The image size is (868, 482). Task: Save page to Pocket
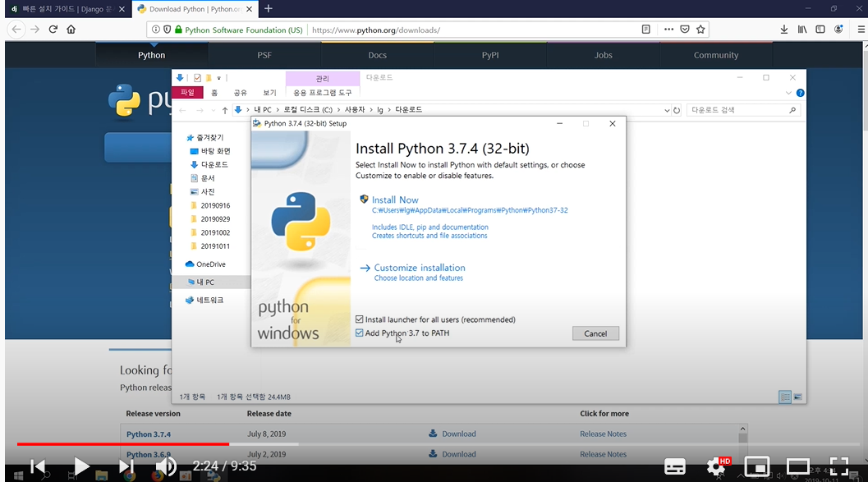(x=685, y=30)
